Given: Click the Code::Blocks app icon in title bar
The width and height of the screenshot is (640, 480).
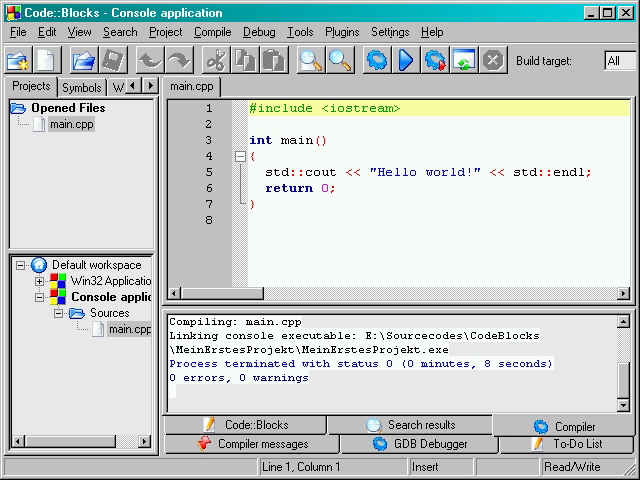Looking at the screenshot, I should click(13, 13).
